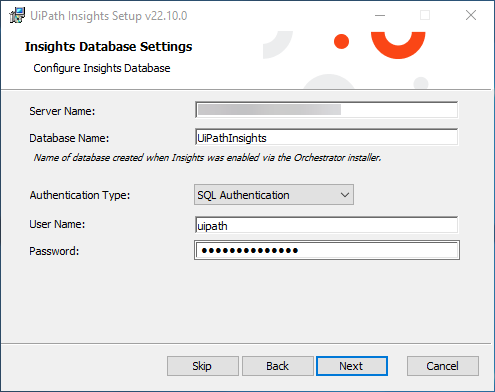This screenshot has width=495, height=392.
Task: Click the "Password:" label
Action: point(54,251)
